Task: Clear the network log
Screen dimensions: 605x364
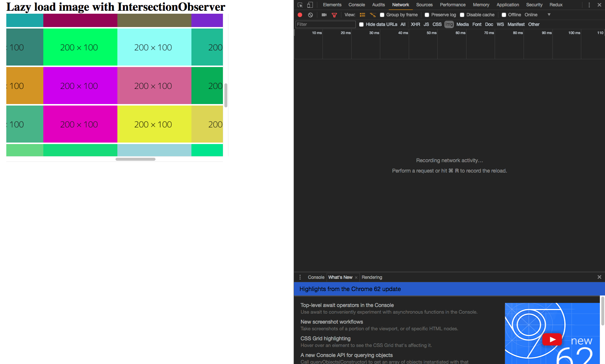Action: (310, 15)
